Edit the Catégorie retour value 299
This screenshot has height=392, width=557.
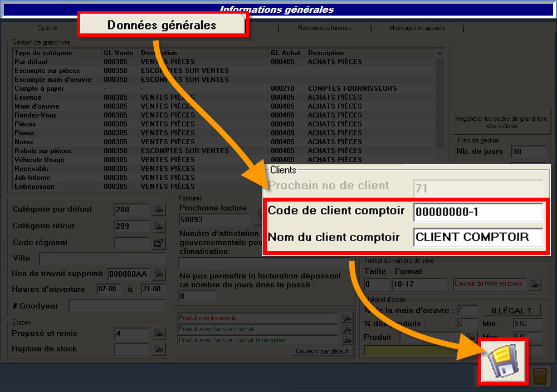pyautogui.click(x=131, y=226)
